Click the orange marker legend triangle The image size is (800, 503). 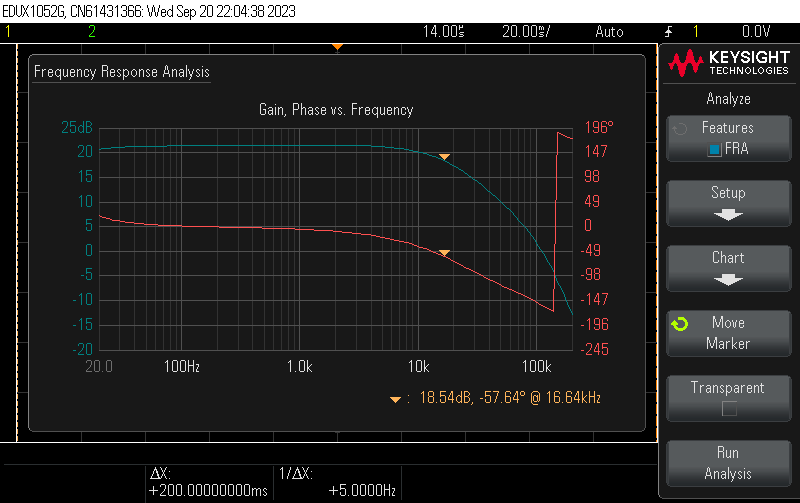[395, 399]
